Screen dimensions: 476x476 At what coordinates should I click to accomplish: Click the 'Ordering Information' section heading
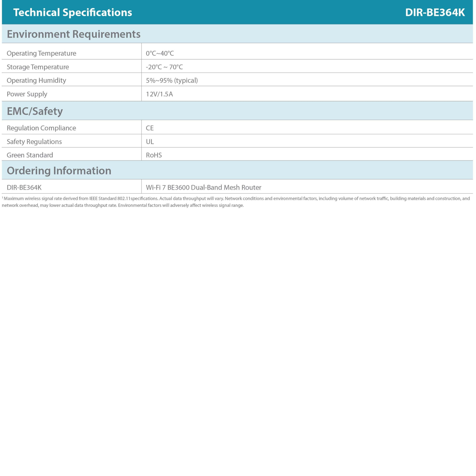(x=59, y=170)
